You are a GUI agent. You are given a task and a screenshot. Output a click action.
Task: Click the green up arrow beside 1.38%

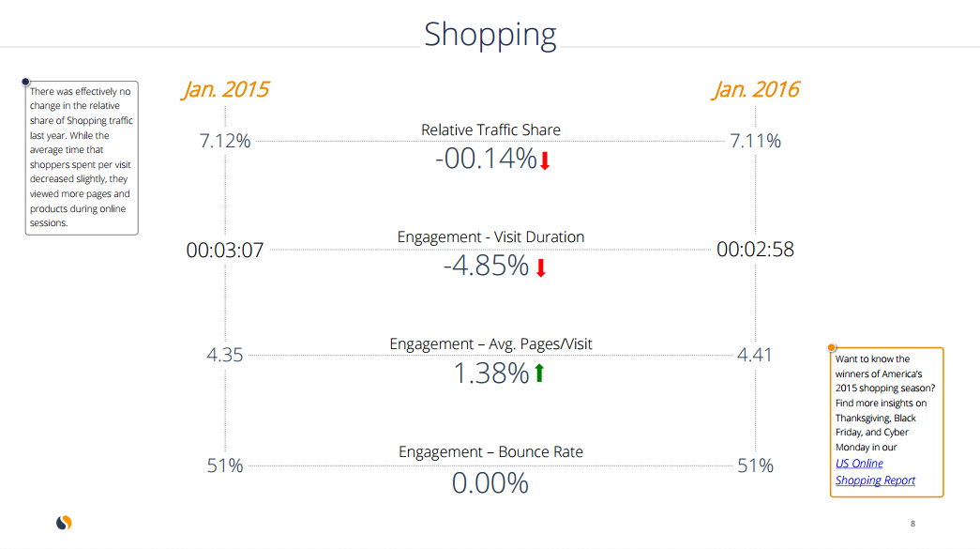(539, 374)
